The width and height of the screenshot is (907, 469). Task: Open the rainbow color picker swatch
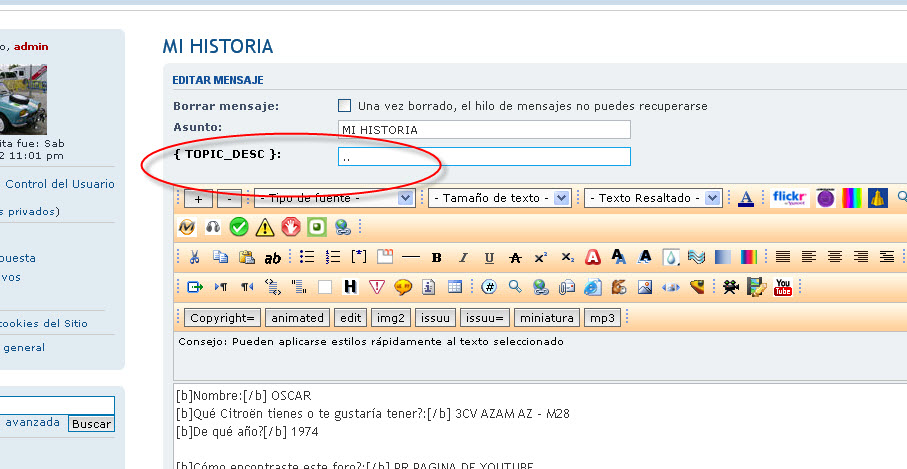851,198
